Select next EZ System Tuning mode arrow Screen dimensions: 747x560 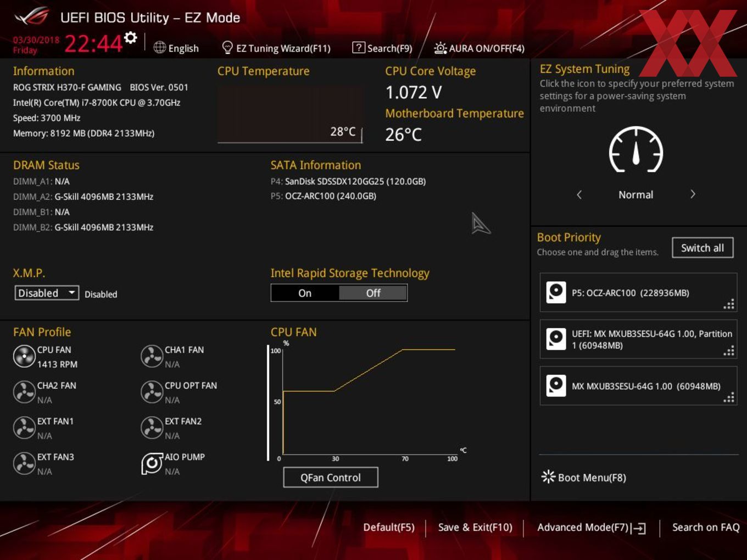[x=693, y=194]
